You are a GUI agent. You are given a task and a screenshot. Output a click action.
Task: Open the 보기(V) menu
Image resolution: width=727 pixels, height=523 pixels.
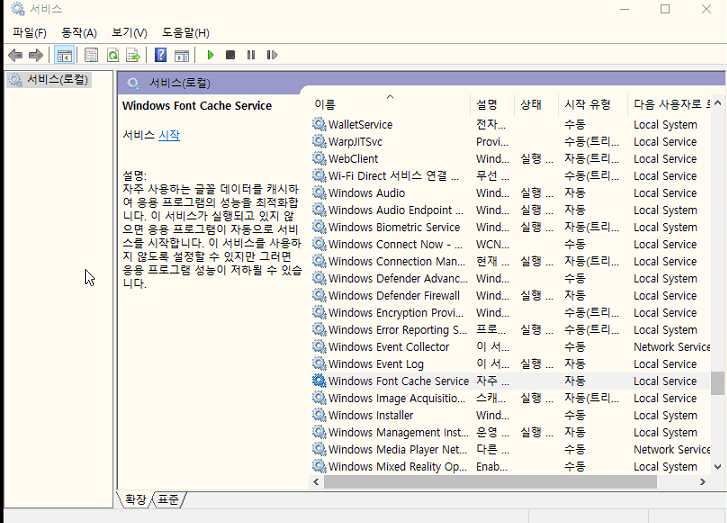point(129,33)
